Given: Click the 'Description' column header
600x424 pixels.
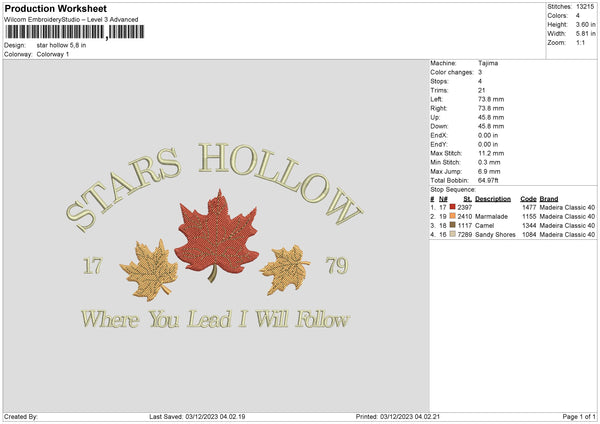Looking at the screenshot, I should point(493,199).
